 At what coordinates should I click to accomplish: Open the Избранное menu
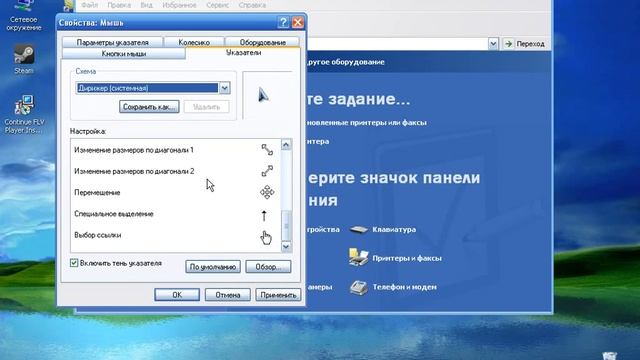pyautogui.click(x=179, y=5)
